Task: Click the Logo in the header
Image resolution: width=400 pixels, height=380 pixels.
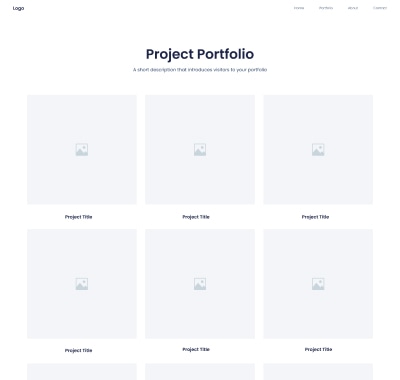Action: [18, 8]
